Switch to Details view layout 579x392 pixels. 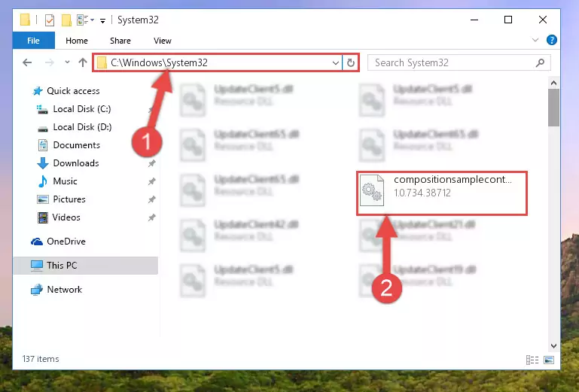(x=532, y=360)
